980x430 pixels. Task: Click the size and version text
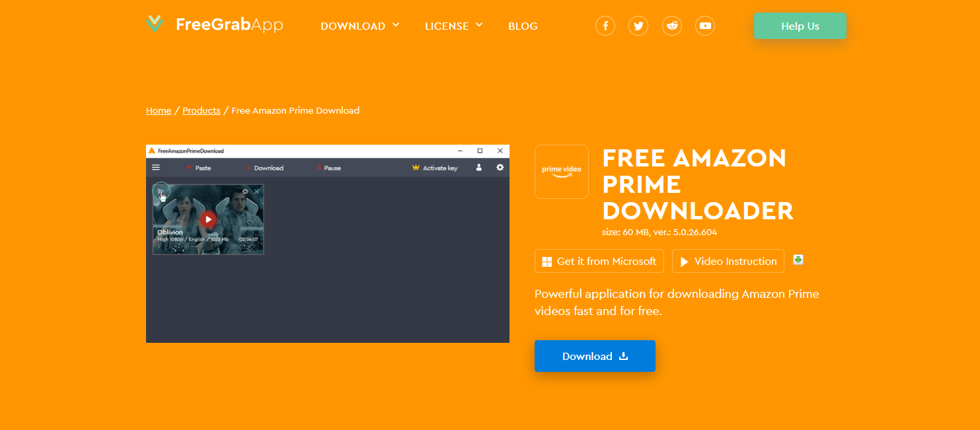(660, 232)
